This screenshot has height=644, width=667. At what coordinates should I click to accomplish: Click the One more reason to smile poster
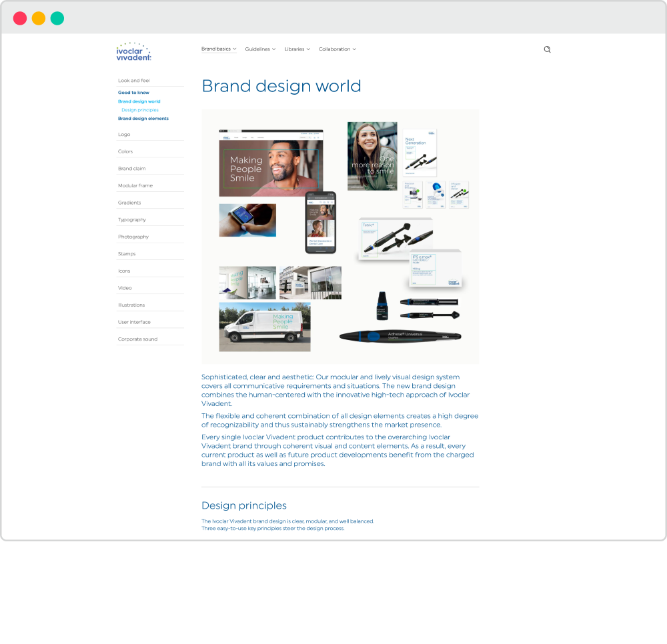coord(372,156)
